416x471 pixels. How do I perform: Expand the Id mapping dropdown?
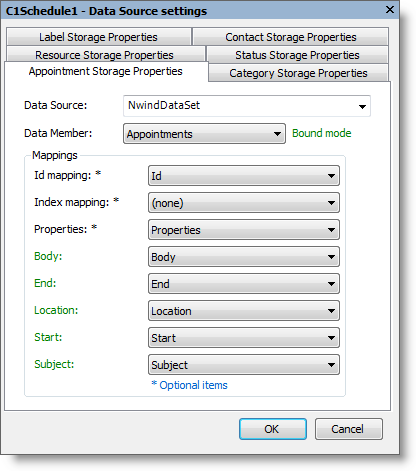pyautogui.click(x=244, y=176)
